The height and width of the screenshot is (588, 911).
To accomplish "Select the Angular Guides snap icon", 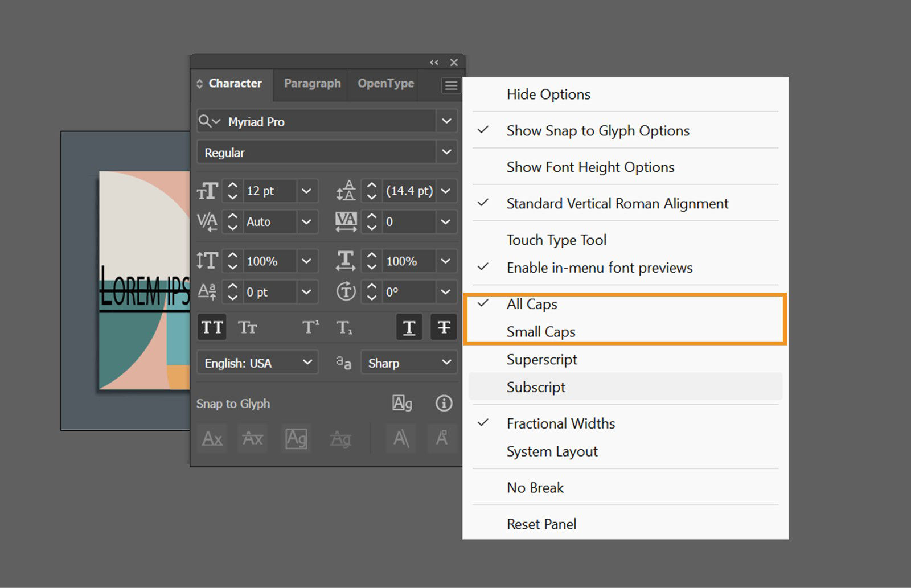I will (401, 439).
